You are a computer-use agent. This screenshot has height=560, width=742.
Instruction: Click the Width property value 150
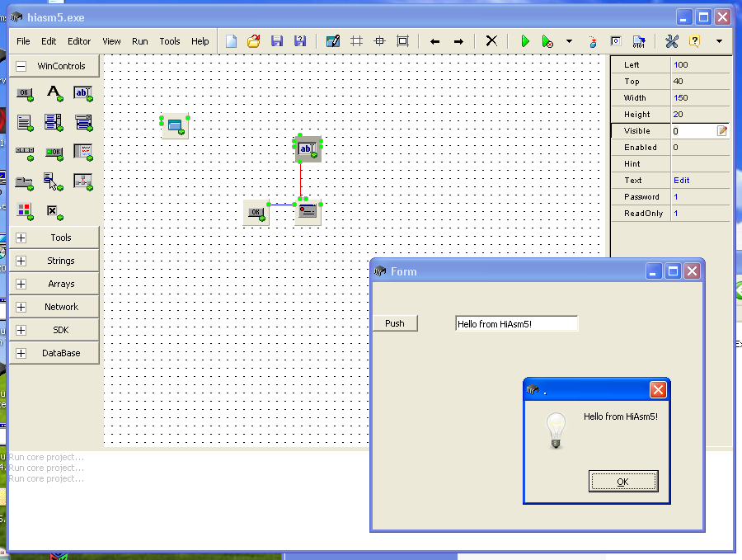pos(681,98)
